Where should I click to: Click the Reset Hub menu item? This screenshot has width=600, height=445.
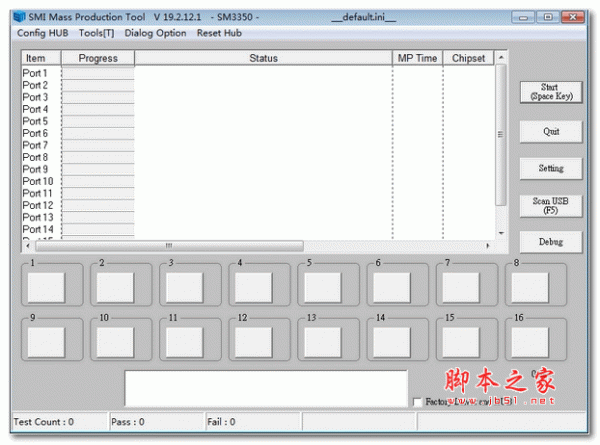click(219, 33)
